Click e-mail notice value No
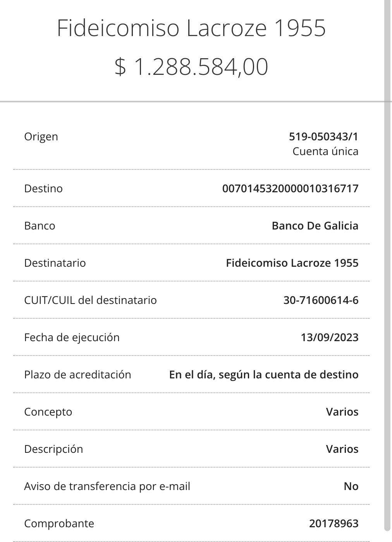Image resolution: width=392 pixels, height=542 pixels. click(x=351, y=486)
